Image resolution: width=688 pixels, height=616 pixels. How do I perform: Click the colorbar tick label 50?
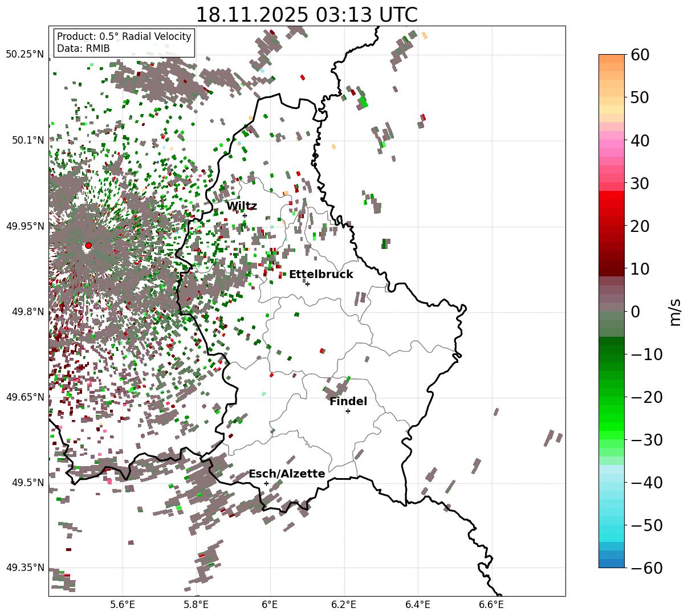tap(641, 97)
